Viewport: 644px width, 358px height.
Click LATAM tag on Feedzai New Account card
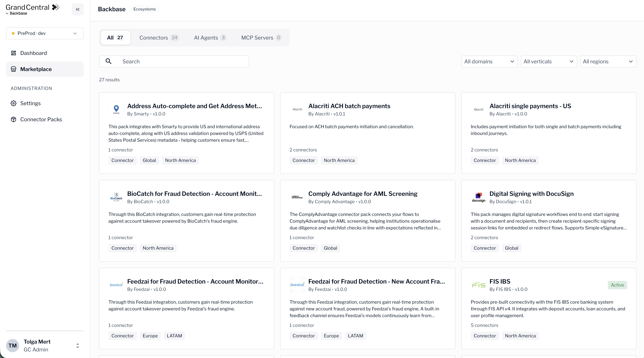(x=355, y=336)
